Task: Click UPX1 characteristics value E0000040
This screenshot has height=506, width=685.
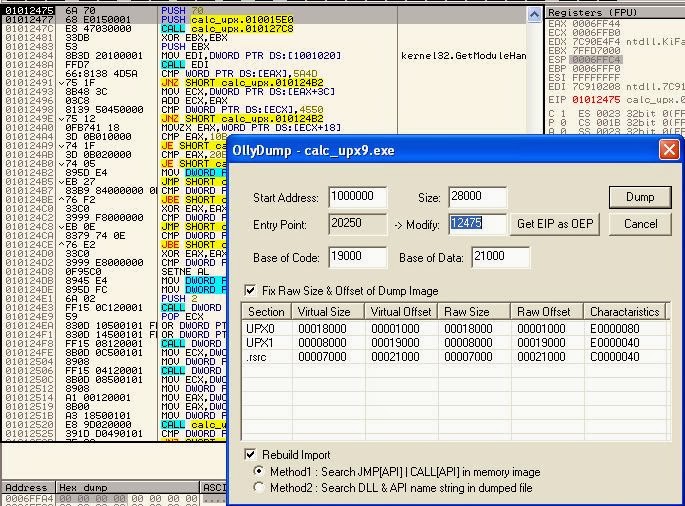Action: [x=615, y=343]
